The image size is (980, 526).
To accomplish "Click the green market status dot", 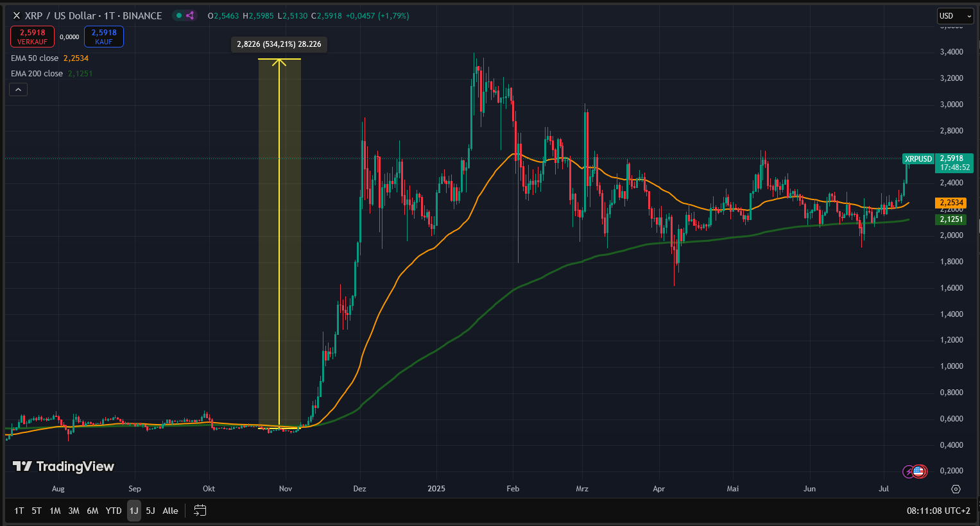I will click(178, 15).
